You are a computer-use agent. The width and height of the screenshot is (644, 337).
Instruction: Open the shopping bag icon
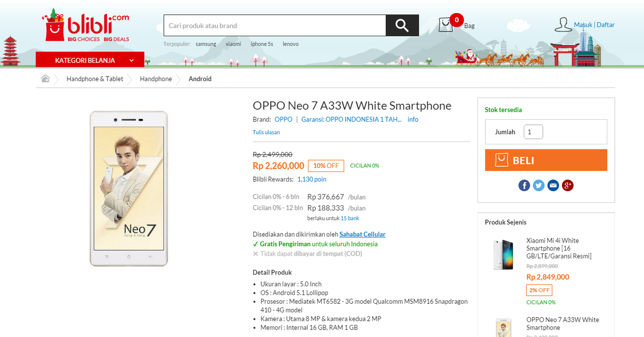pyautogui.click(x=446, y=25)
